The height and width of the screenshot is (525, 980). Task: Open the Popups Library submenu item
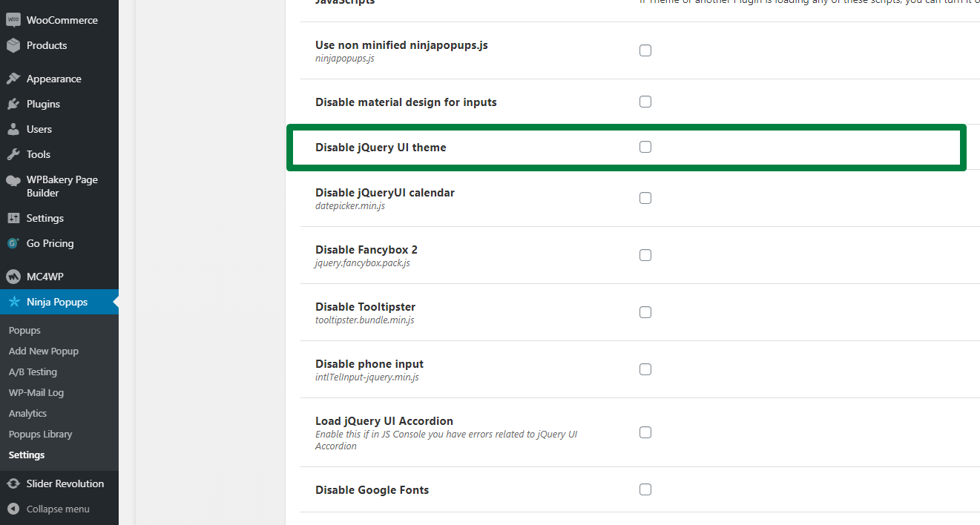click(40, 434)
